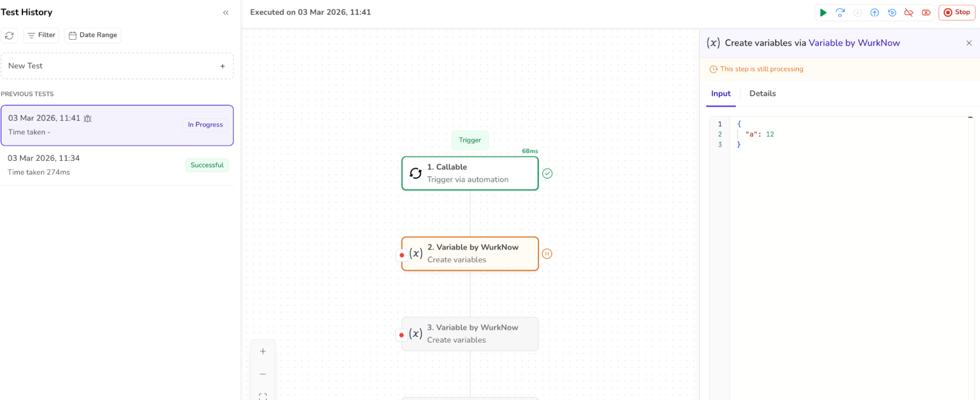Click the disable all breakpoints icon
This screenshot has width=980, height=400.
tap(909, 13)
